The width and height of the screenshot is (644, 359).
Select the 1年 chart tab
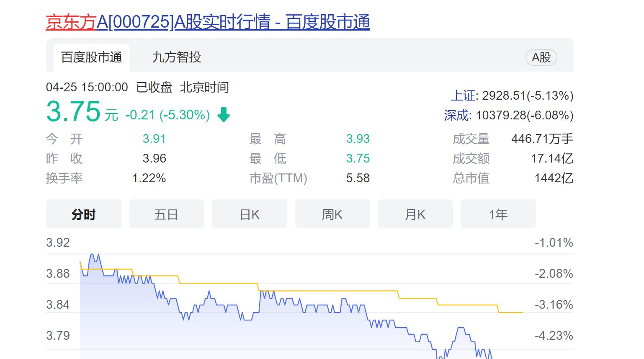(498, 214)
